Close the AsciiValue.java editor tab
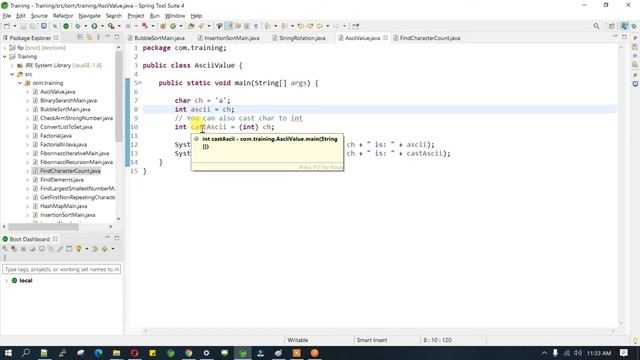640x360 pixels. click(x=385, y=38)
